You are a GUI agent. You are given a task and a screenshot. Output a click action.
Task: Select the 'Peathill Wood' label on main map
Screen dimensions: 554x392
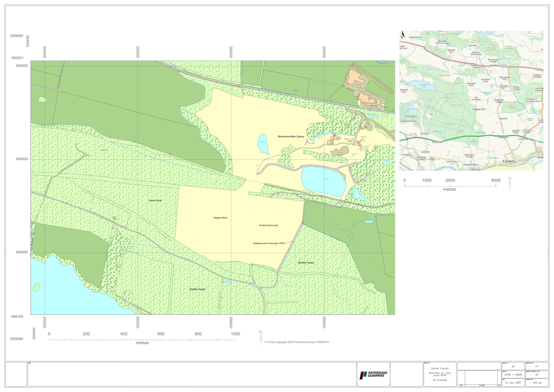coord(155,201)
